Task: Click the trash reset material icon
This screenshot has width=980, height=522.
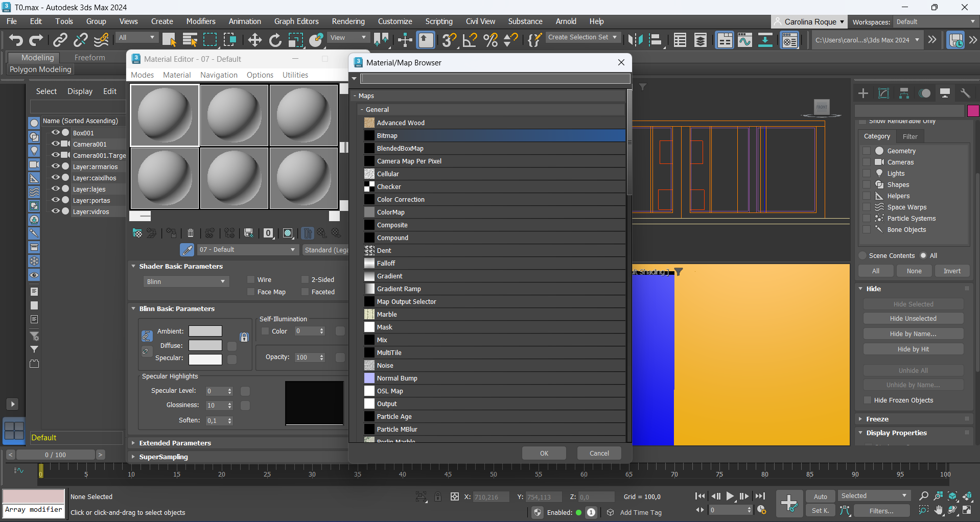Action: (191, 233)
